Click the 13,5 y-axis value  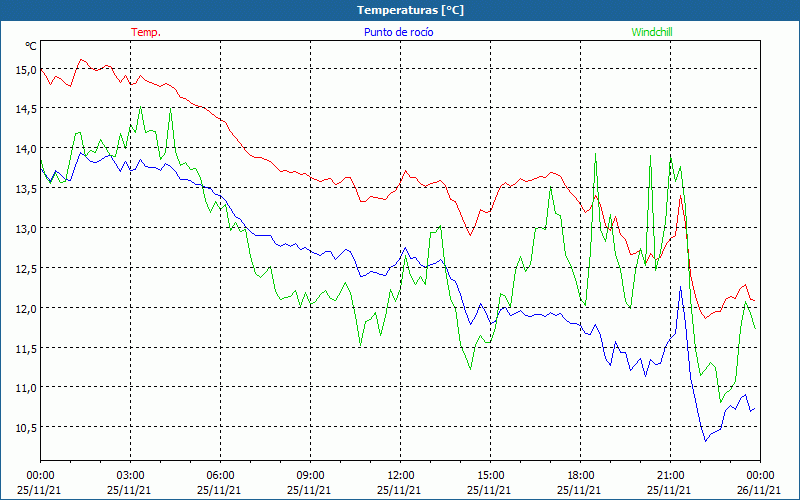[26, 189]
